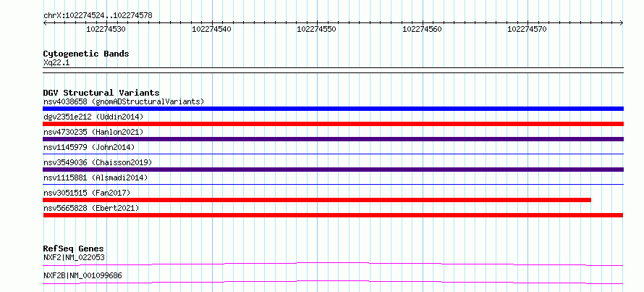644x292 pixels.
Task: Click the chrX:102274524..102274578 region label
Action: (x=98, y=16)
